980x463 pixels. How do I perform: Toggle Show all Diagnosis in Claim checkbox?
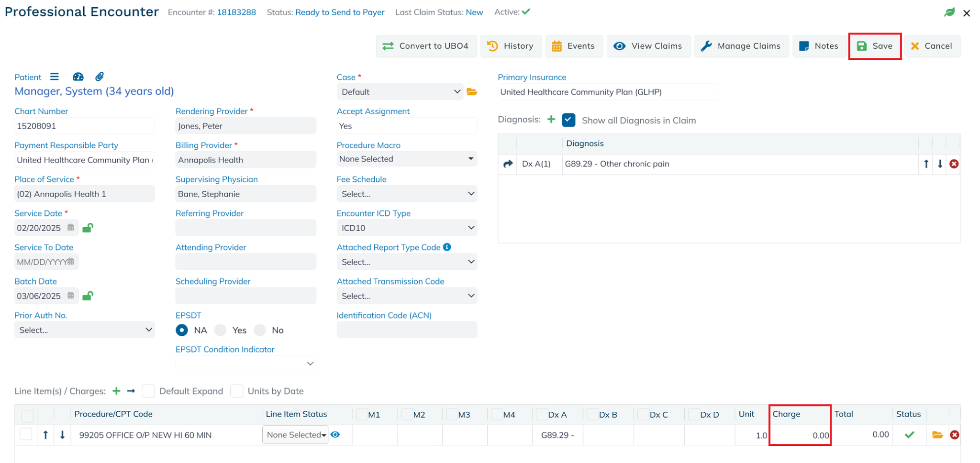(x=568, y=120)
